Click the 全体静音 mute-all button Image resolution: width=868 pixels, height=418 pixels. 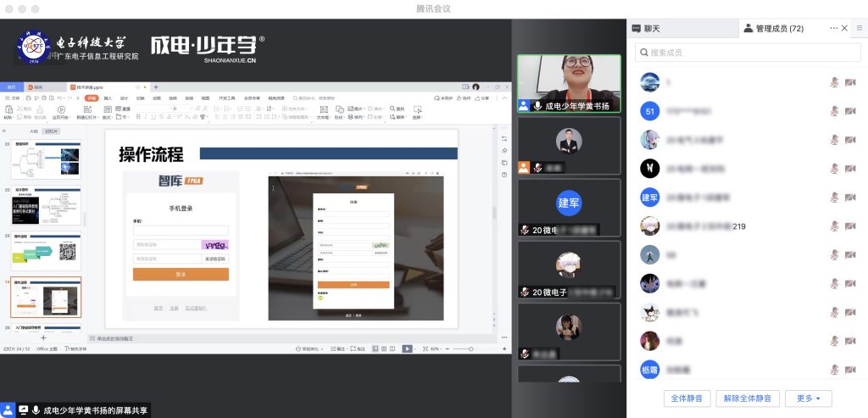point(687,398)
